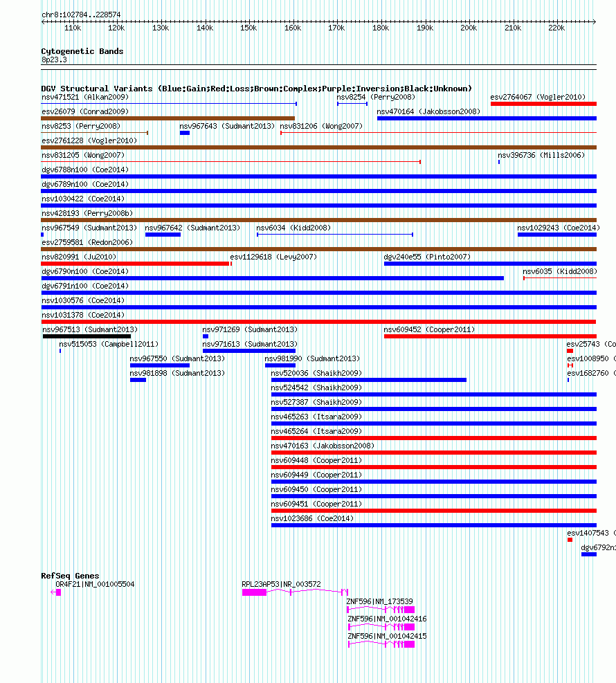616x683 pixels.
Task: Click nsv981898 (Sudmant2013) label
Action: (x=177, y=373)
